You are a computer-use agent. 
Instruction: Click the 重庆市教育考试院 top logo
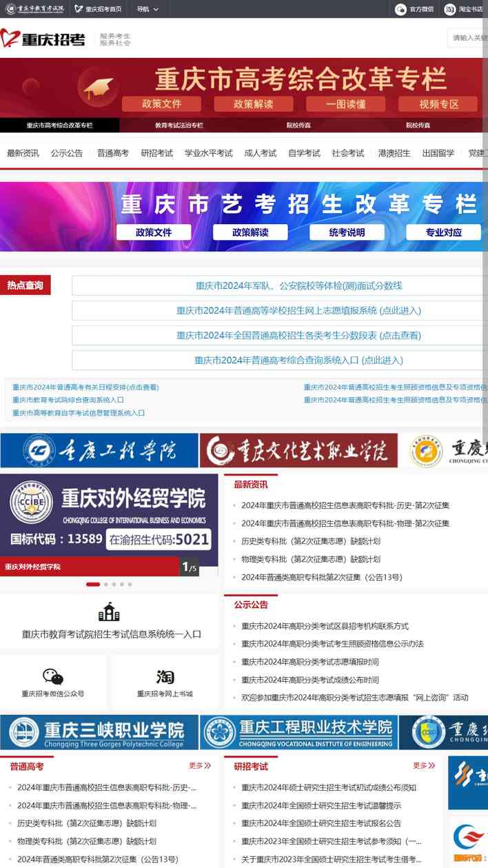[x=34, y=9]
